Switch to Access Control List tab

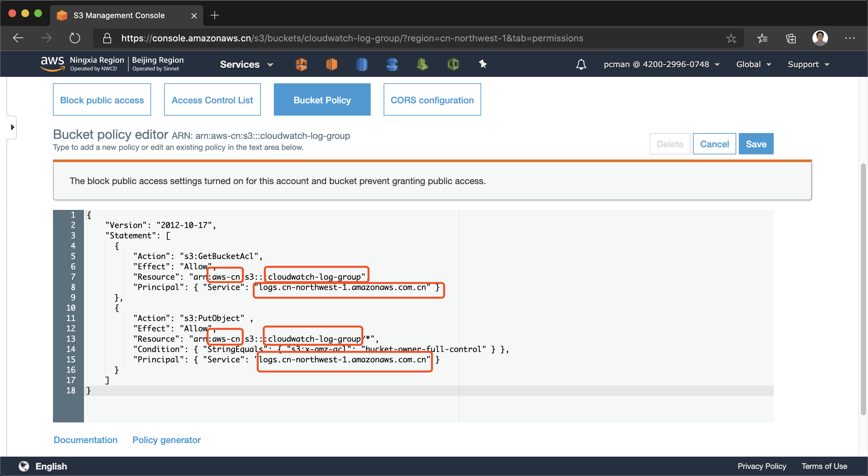212,100
